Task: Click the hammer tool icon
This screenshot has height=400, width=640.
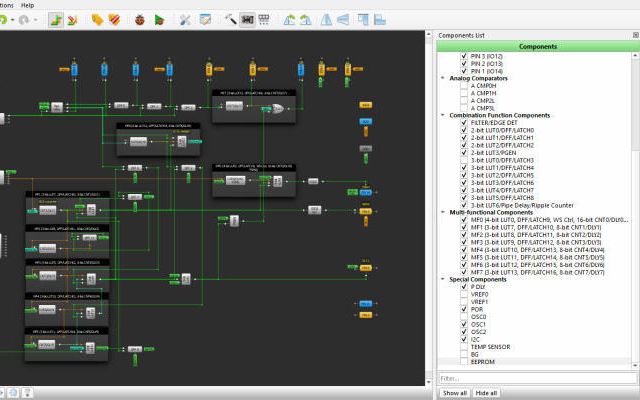Action: click(230, 19)
